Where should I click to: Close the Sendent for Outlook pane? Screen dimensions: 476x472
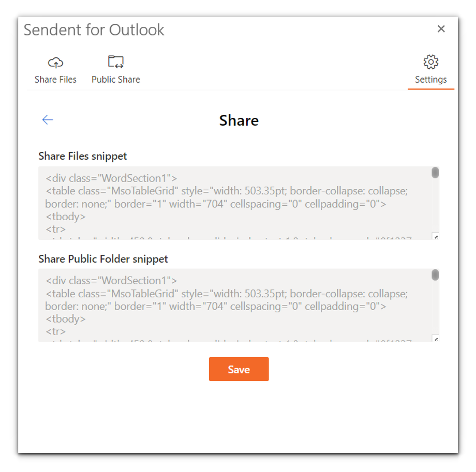pyautogui.click(x=441, y=29)
